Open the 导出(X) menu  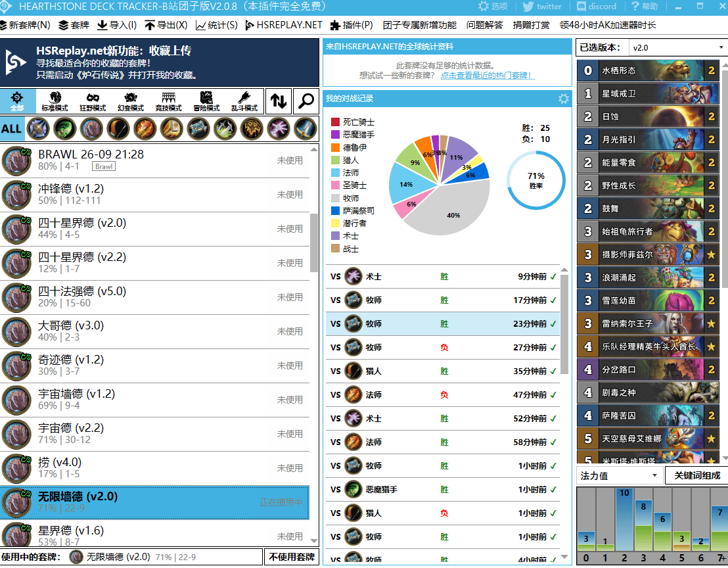[166, 25]
